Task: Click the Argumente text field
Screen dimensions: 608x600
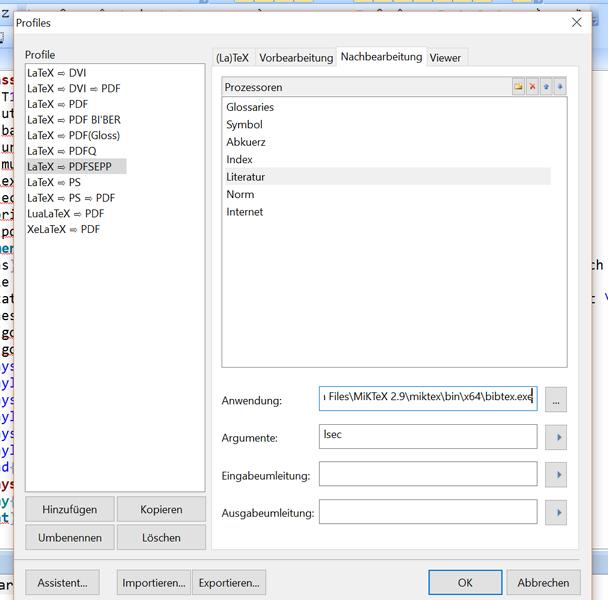Action: click(x=428, y=437)
